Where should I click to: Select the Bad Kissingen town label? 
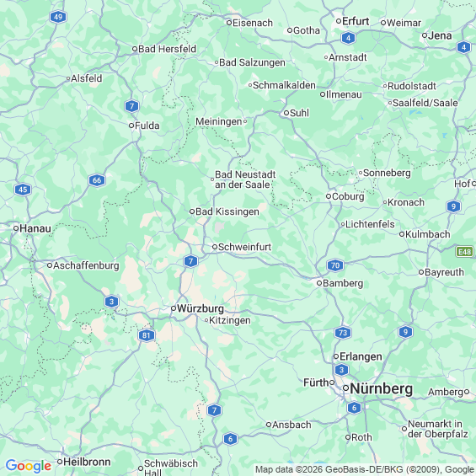pos(227,211)
